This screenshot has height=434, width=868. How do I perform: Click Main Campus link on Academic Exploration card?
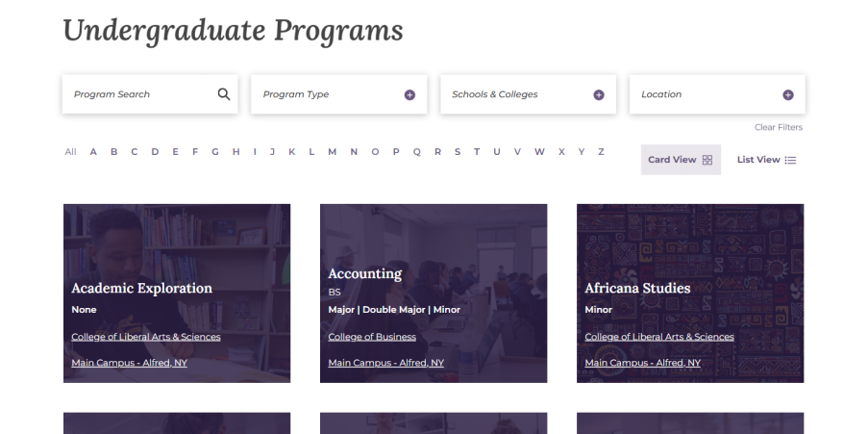[129, 363]
